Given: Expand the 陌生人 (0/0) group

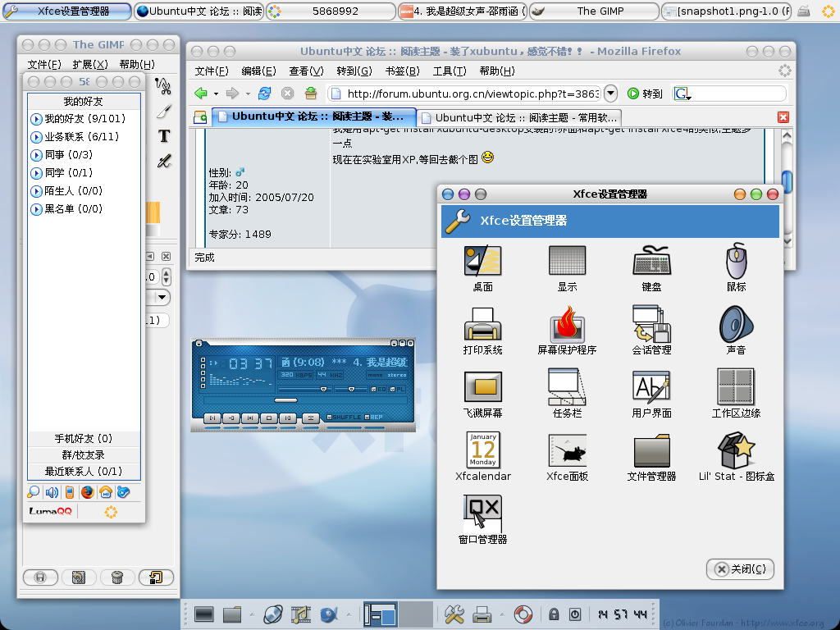Looking at the screenshot, I should click(x=36, y=191).
